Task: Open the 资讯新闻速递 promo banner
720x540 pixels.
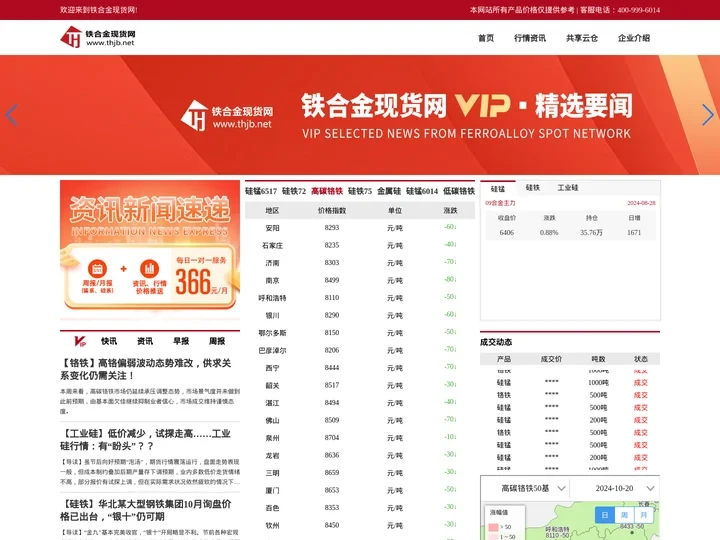Action: click(150, 248)
